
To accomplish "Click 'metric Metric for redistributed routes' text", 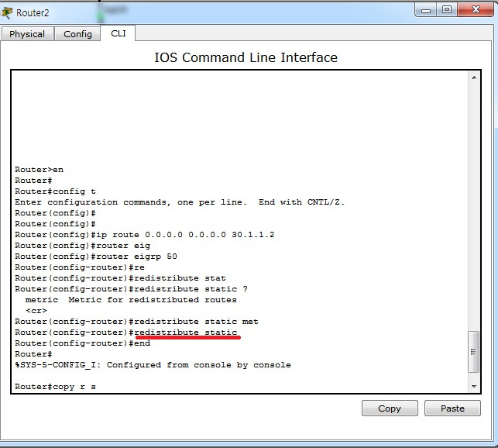I will coord(131,300).
